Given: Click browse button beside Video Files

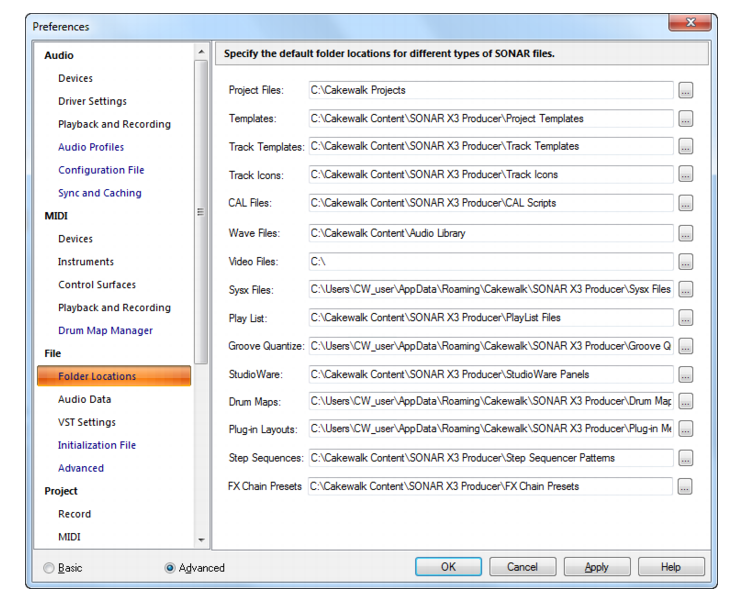Looking at the screenshot, I should pos(685,262).
